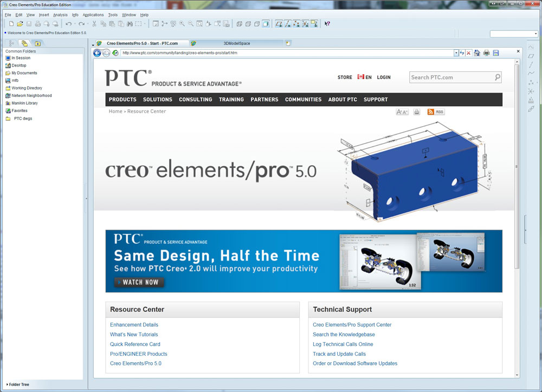
Task: Click the Refit model to screen icon
Action: coord(199,23)
